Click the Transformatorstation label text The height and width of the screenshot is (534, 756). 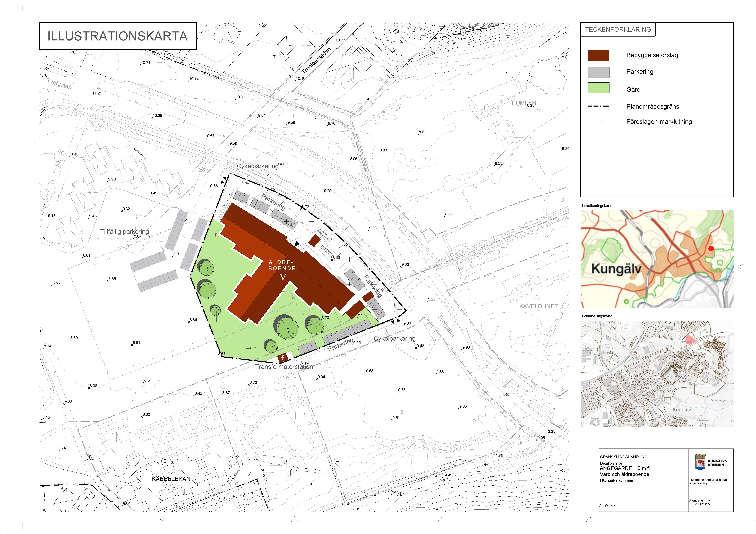[x=284, y=367]
